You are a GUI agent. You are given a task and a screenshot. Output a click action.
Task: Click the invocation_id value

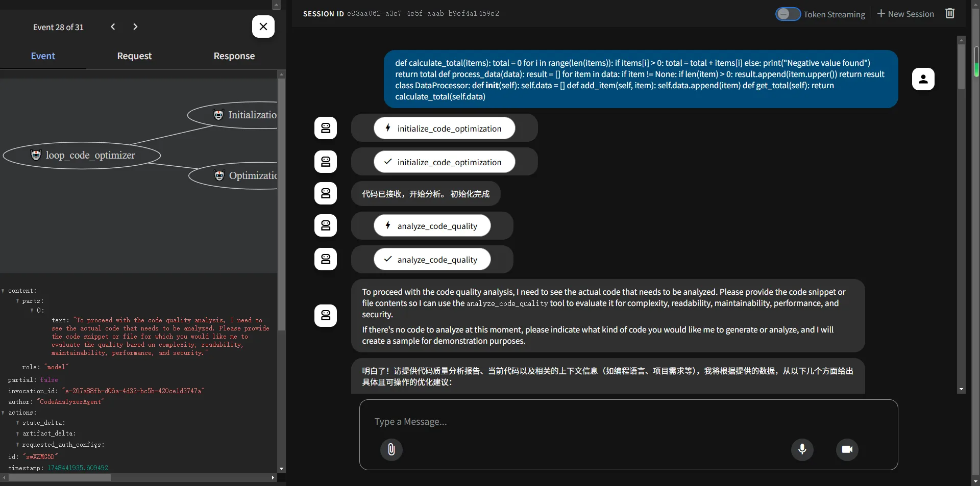point(133,391)
